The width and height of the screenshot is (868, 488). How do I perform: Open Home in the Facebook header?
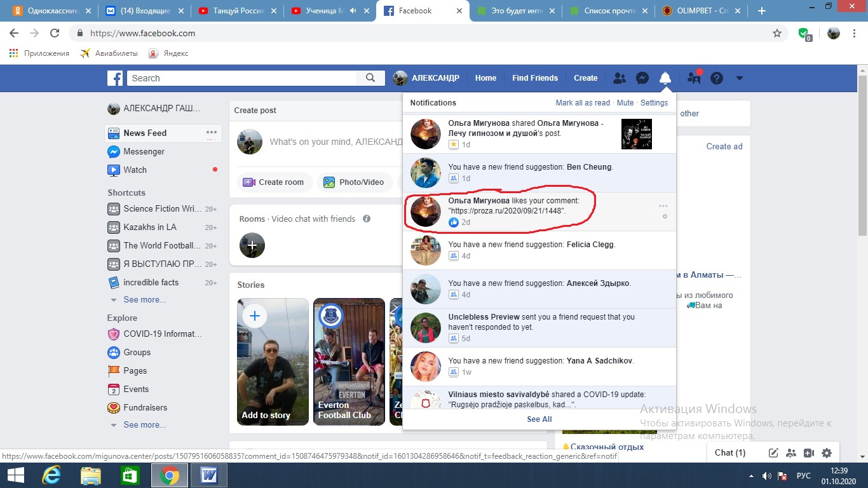pyautogui.click(x=485, y=78)
